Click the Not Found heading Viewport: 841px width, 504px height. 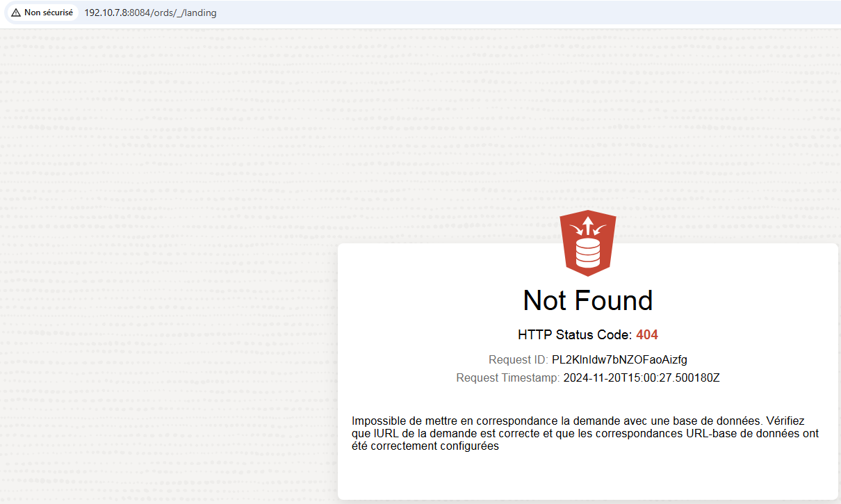point(588,300)
